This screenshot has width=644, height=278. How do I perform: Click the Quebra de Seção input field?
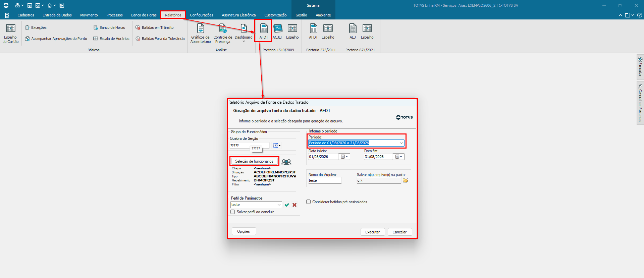click(250, 146)
